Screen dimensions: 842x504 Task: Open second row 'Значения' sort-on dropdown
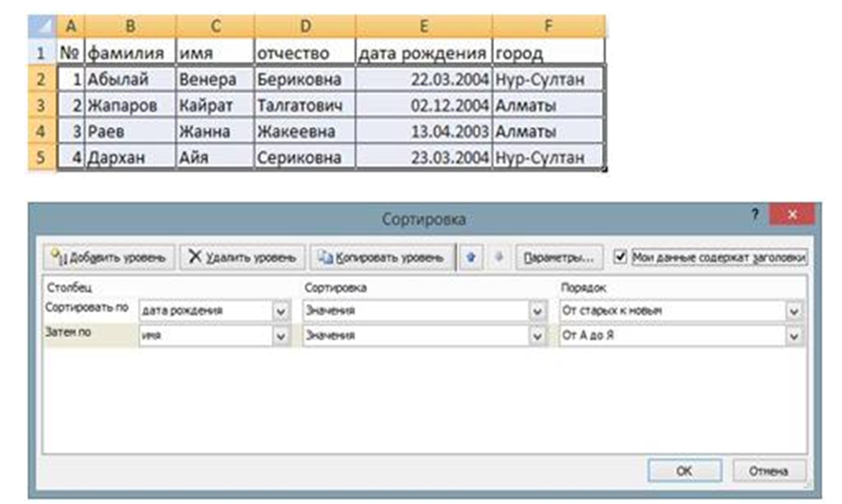[538, 338]
